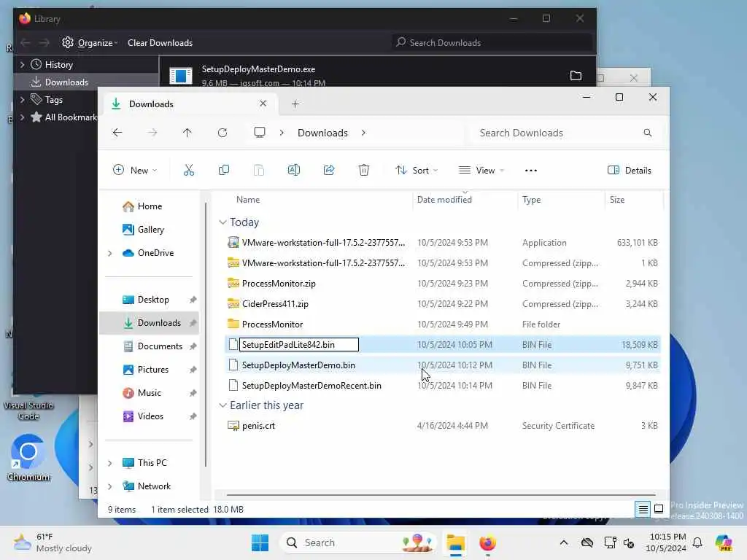Click the chevron after Downloads in address bar
Viewport: 747px width, 560px height.
coord(363,133)
